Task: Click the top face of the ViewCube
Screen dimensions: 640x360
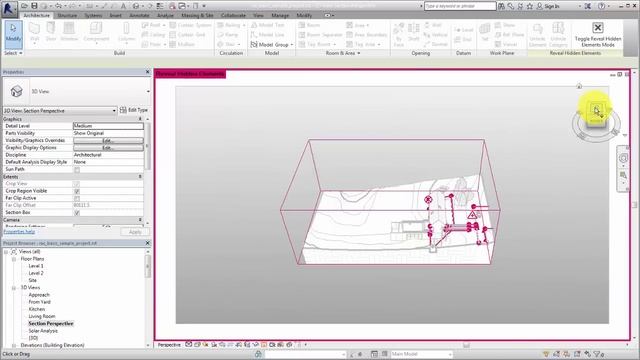Action: pos(596,109)
